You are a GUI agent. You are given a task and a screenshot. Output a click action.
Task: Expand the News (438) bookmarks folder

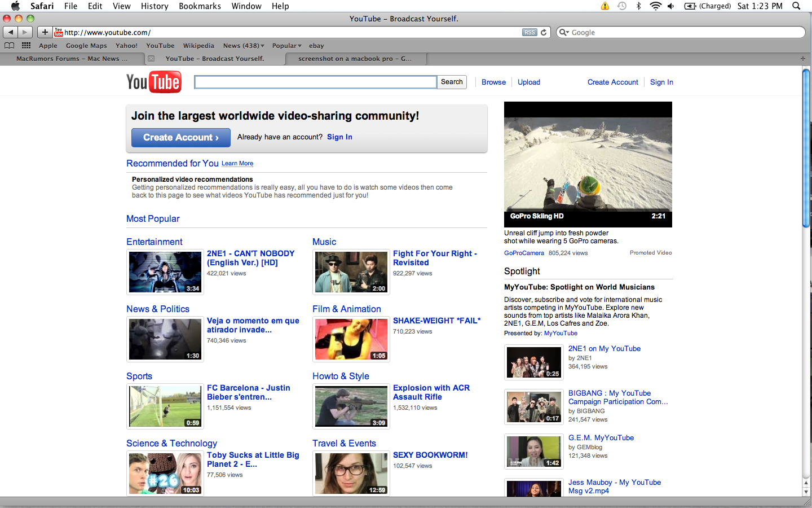pyautogui.click(x=244, y=46)
